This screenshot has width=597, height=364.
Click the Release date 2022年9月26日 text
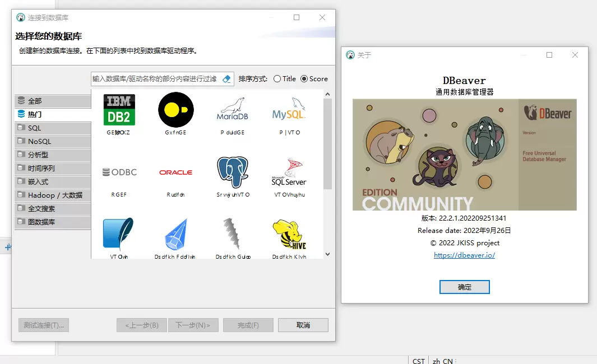point(464,231)
